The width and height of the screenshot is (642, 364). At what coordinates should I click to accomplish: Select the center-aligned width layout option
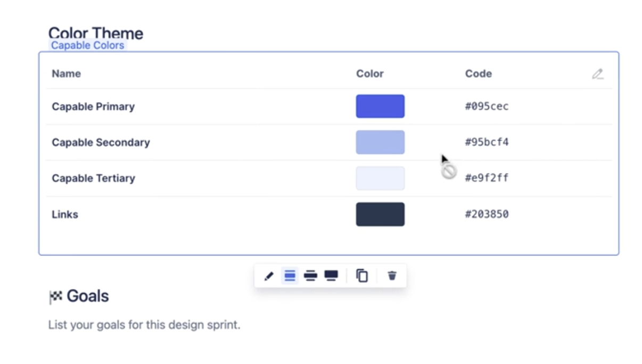click(290, 276)
